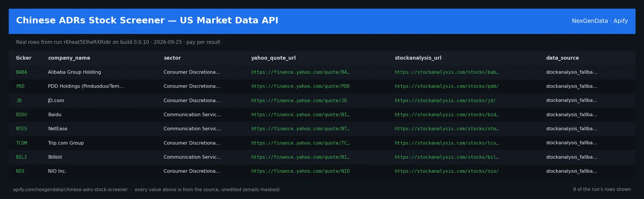Viewport: 644px width, 199px height.
Task: Open Yahoo quote link ending in PDD
Action: [x=301, y=86]
